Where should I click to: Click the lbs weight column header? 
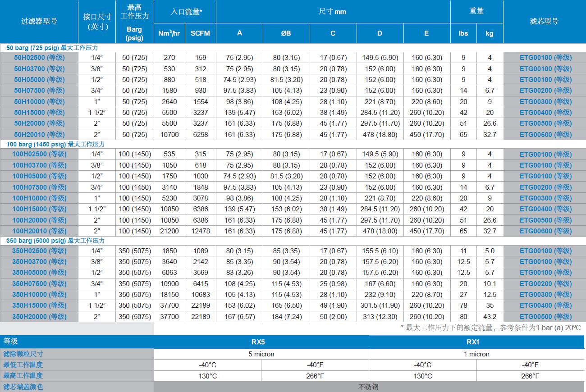(463, 33)
